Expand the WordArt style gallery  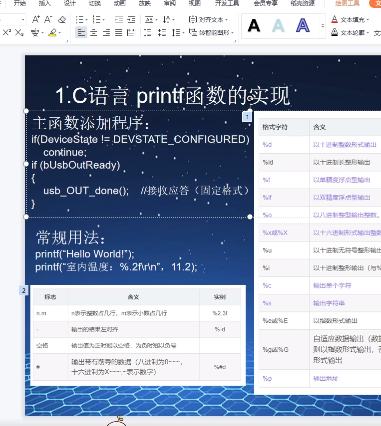[322, 26]
